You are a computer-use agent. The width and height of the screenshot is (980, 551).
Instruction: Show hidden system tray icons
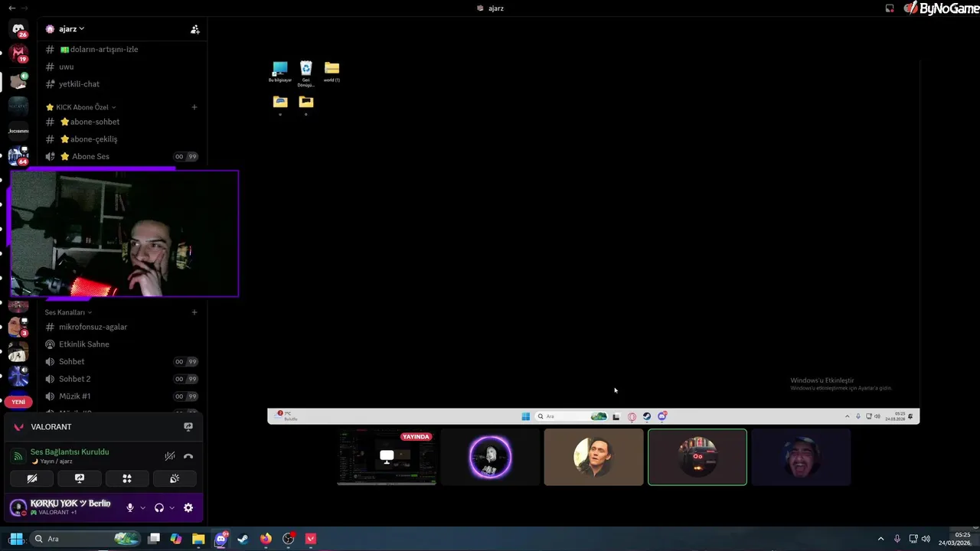pyautogui.click(x=880, y=539)
